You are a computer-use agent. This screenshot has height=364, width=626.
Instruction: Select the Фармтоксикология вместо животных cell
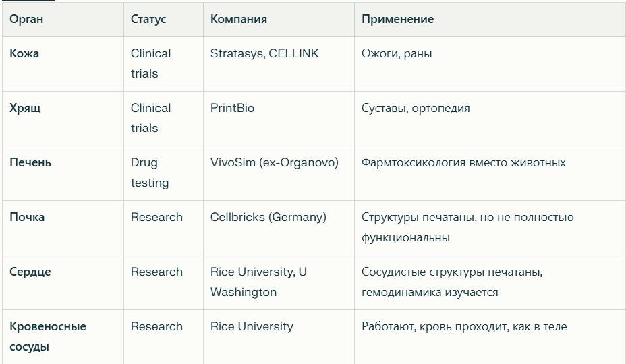[463, 162]
